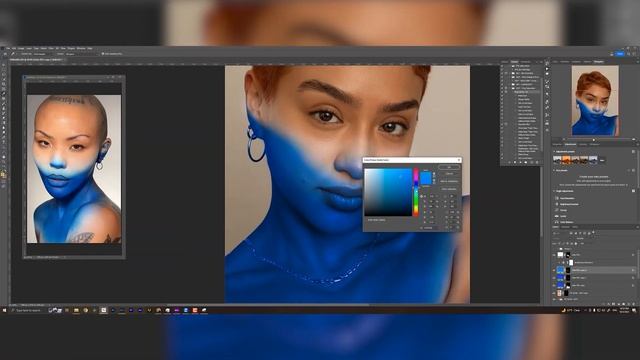The width and height of the screenshot is (640, 360).
Task: Hide the blue layer with white-patch mask
Action: click(x=554, y=285)
